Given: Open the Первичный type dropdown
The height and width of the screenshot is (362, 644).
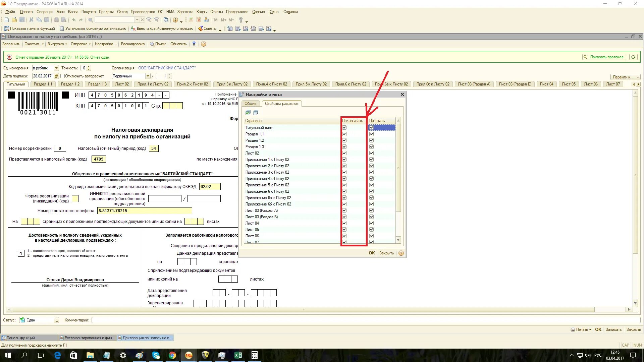Looking at the screenshot, I should click(x=148, y=76).
